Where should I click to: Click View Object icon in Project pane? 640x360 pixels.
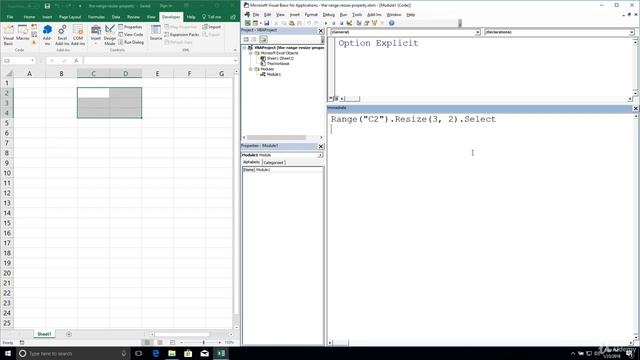(254, 39)
